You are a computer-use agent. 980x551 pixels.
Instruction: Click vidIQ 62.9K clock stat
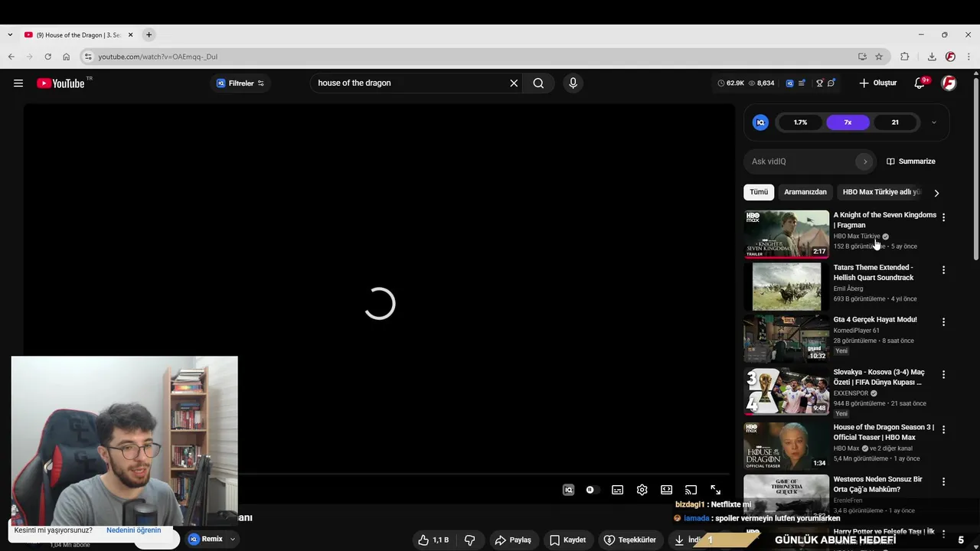(731, 83)
